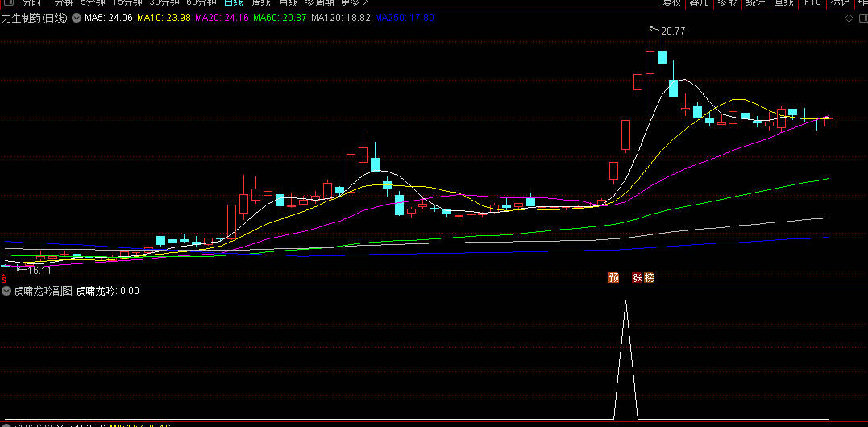Select the 周线 weekly chart tab
Viewport: 868px width, 427px height.
pyautogui.click(x=261, y=3)
